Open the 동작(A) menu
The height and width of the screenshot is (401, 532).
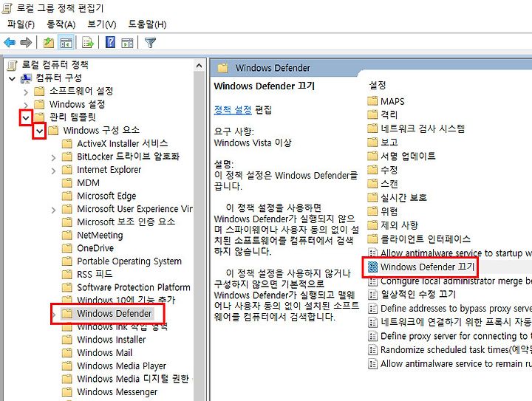click(x=61, y=24)
